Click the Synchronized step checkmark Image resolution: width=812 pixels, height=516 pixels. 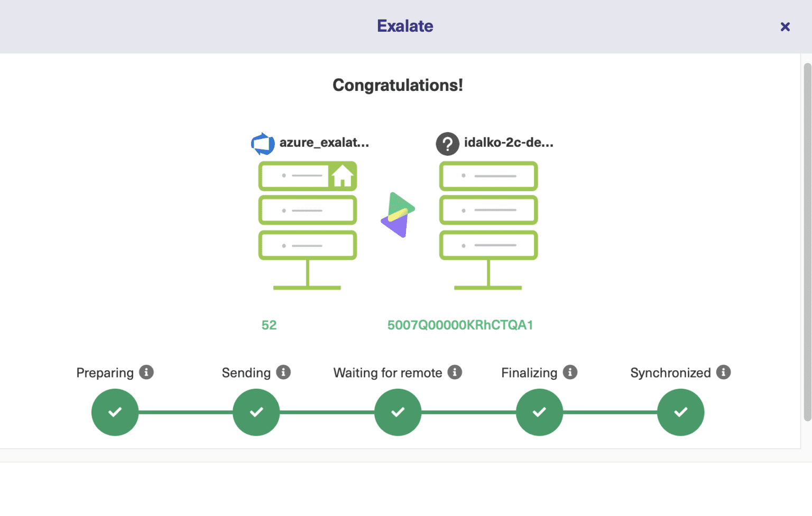coord(680,412)
